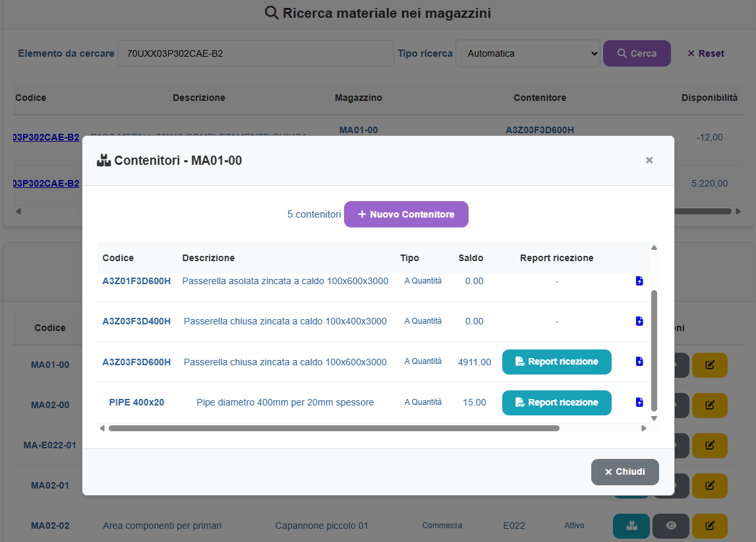Click Nuovo Contenitore button

pyautogui.click(x=407, y=214)
